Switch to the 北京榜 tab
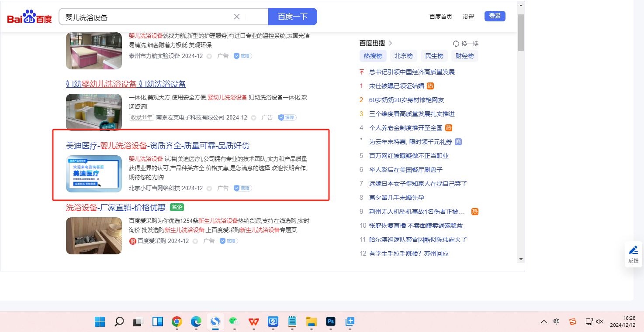Viewport: 644px width, 332px height. (x=403, y=56)
